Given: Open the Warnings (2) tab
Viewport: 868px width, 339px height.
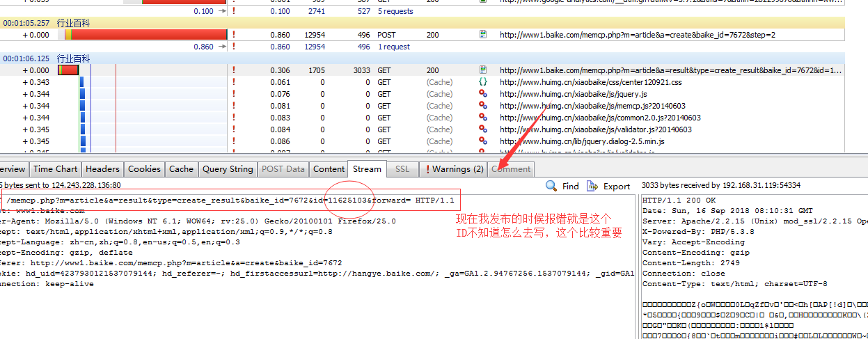Looking at the screenshot, I should click(x=452, y=169).
